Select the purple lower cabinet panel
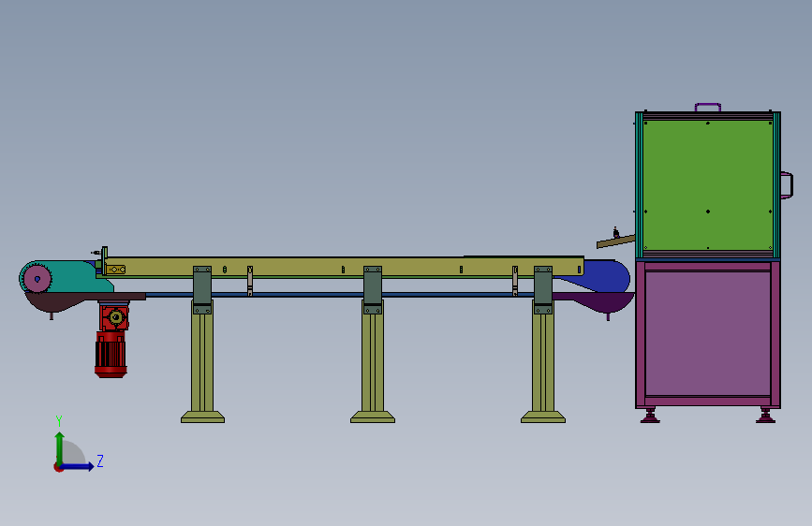812x526 pixels. [x=708, y=333]
